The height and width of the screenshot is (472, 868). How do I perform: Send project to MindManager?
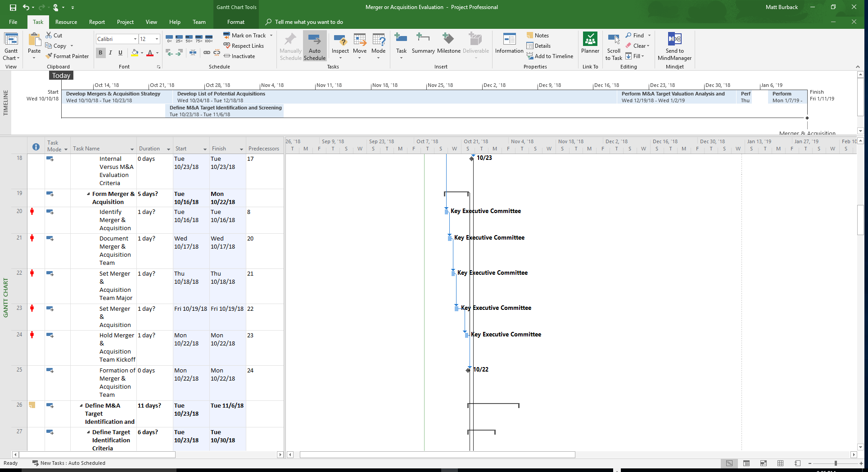point(674,45)
